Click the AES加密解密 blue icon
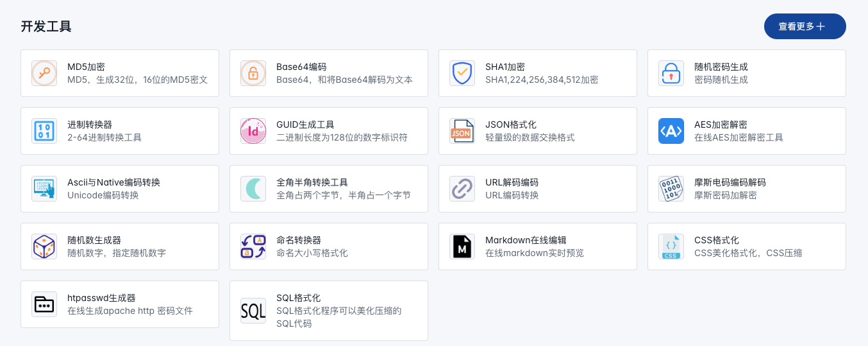868x346 pixels. coord(671,131)
